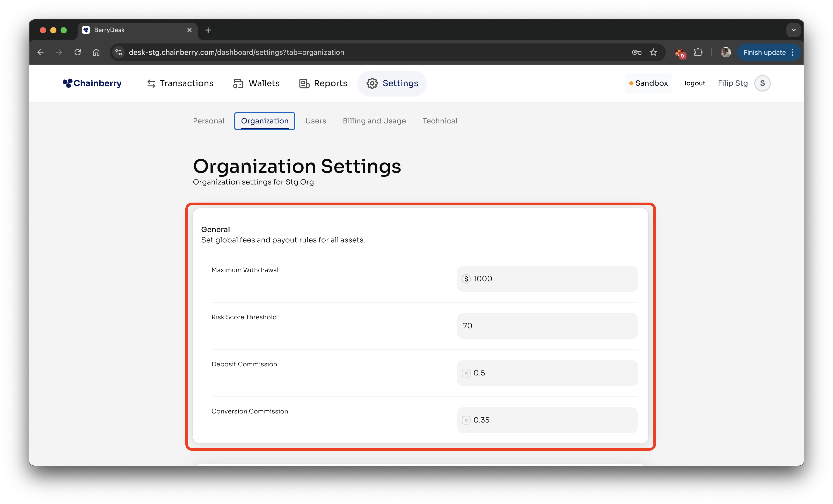
Task: Switch to the Users tab
Action: click(316, 121)
